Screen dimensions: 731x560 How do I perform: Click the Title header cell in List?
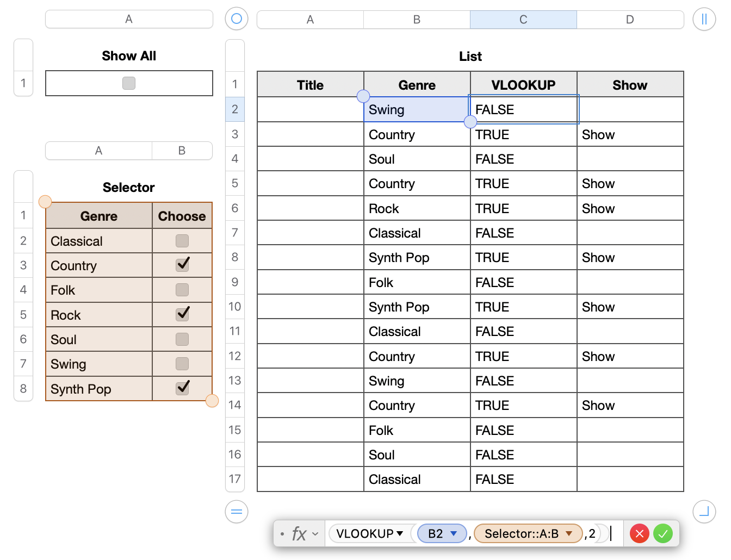310,85
